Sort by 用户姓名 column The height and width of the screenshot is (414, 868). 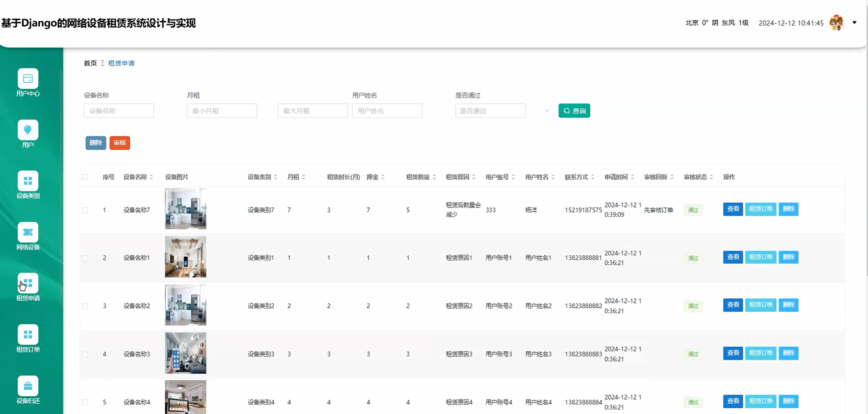[x=553, y=177]
